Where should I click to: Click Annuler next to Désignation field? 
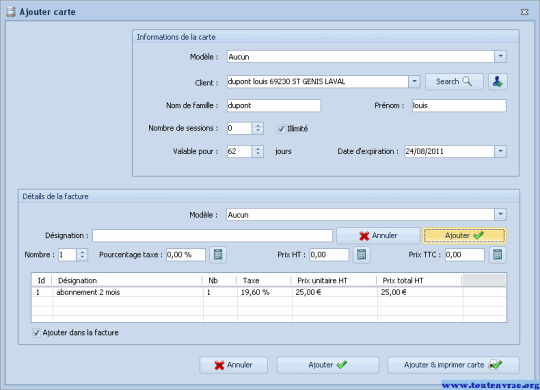[x=378, y=236]
